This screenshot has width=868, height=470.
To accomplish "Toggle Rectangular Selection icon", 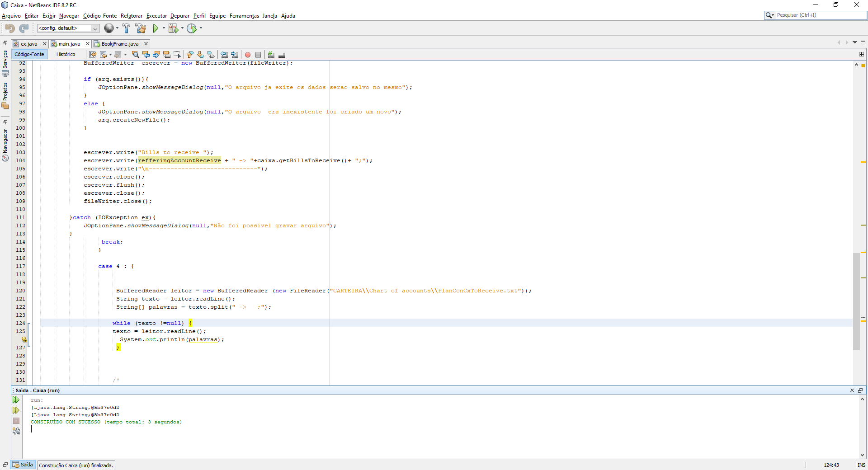I will coord(177,55).
